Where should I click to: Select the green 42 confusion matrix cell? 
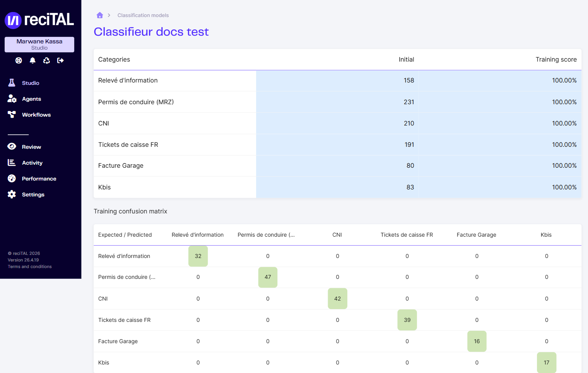[x=338, y=299]
